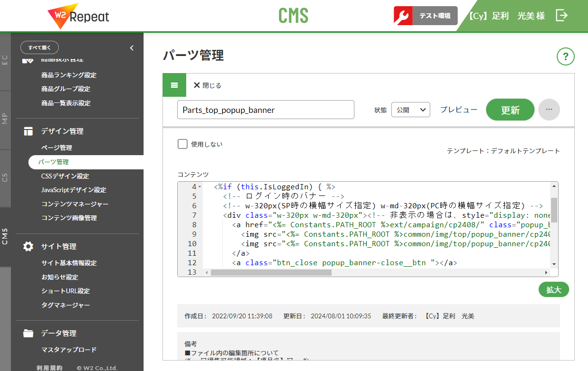Click the プレビュー link

point(459,110)
